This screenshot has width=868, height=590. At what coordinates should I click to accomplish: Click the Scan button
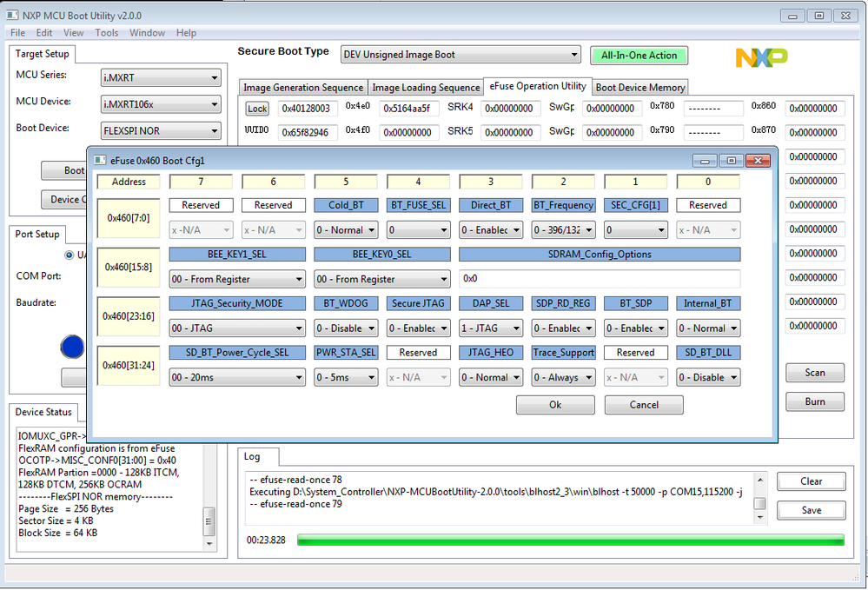(815, 373)
